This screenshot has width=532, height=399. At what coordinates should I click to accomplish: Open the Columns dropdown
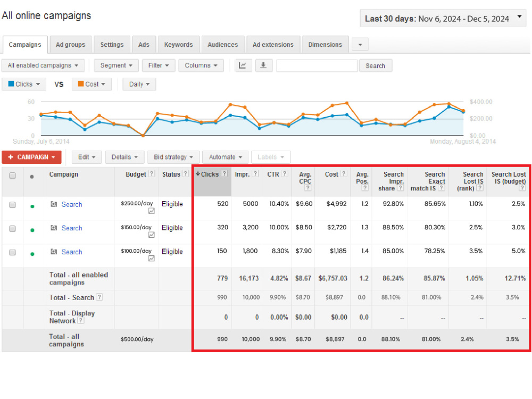[x=201, y=65]
